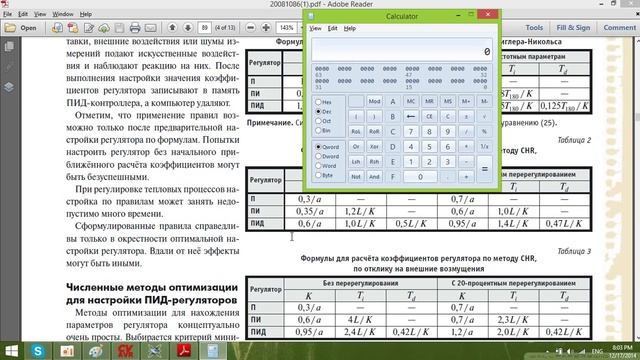Viewport: 640px width, 360px height.
Task: Open Adobe Reader Window menu
Action: (63, 14)
